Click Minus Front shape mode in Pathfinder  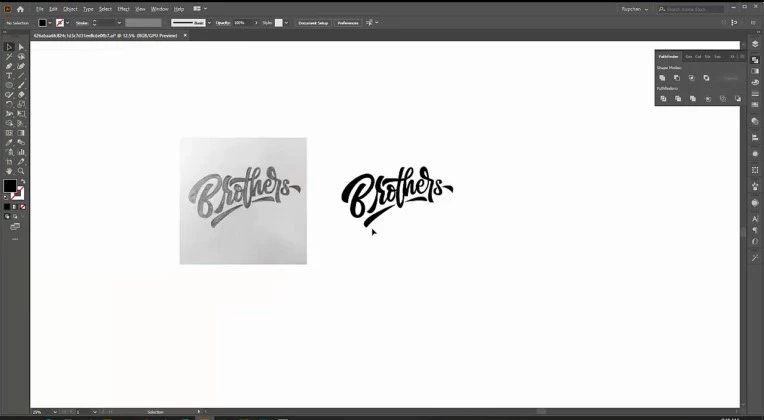[x=677, y=78]
